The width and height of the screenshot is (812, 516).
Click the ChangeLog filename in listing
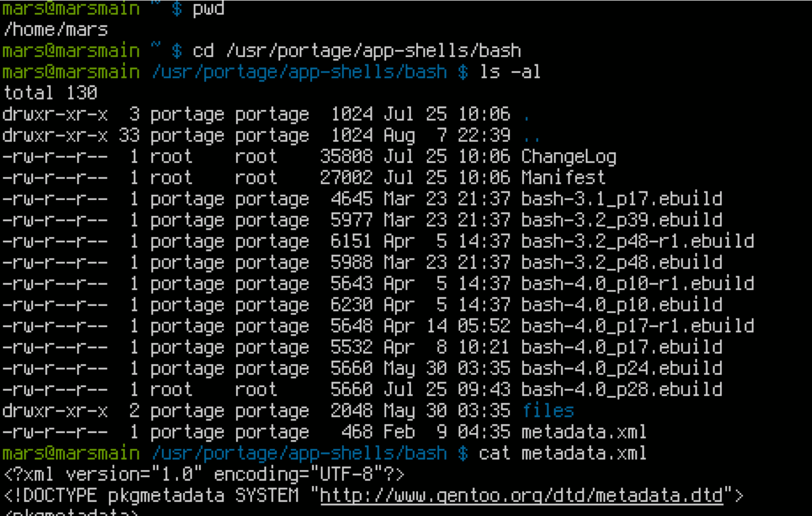568,157
